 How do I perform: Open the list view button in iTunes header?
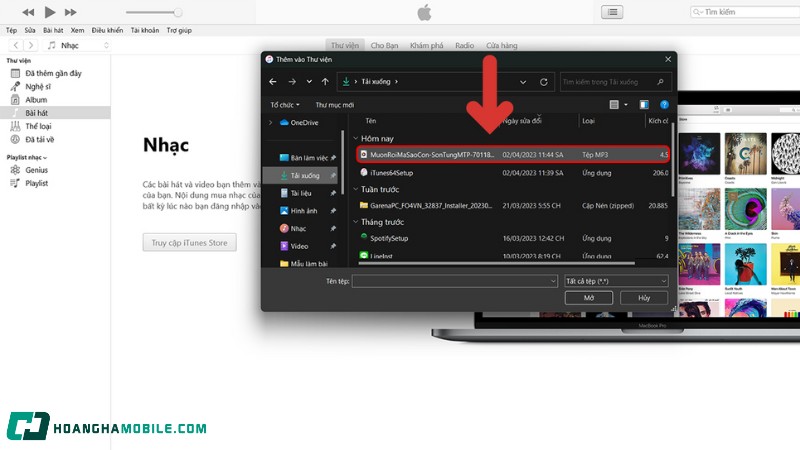coord(612,12)
